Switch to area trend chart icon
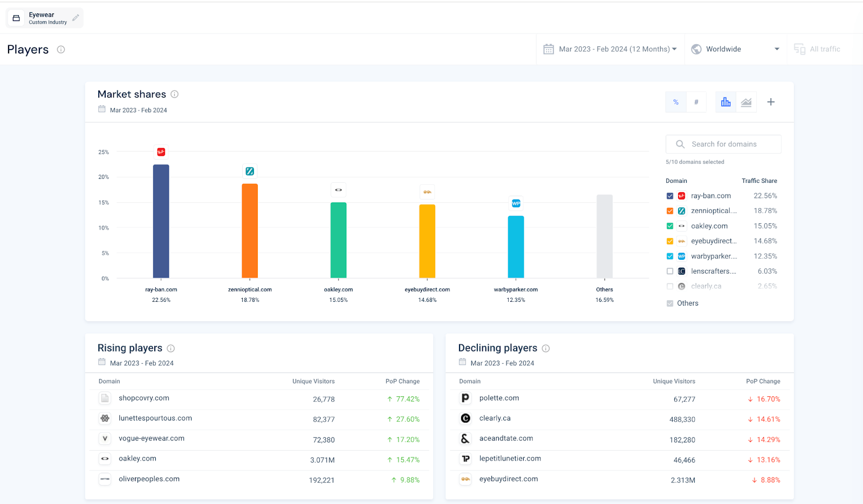This screenshot has height=504, width=863. coord(746,102)
